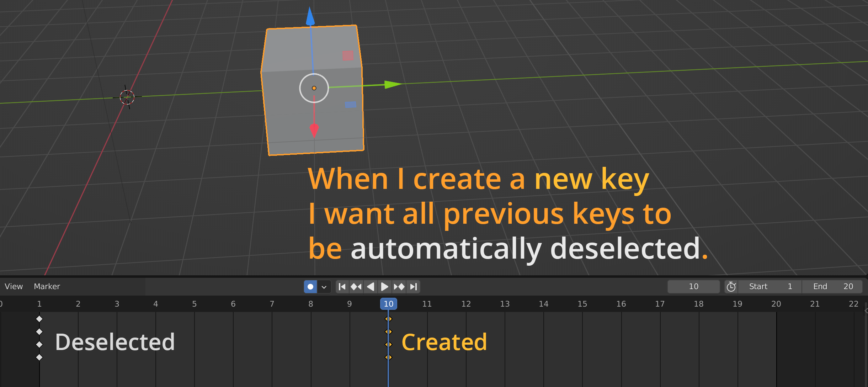Select the bottom keyframe diamond at frame 10

pyautogui.click(x=388, y=357)
